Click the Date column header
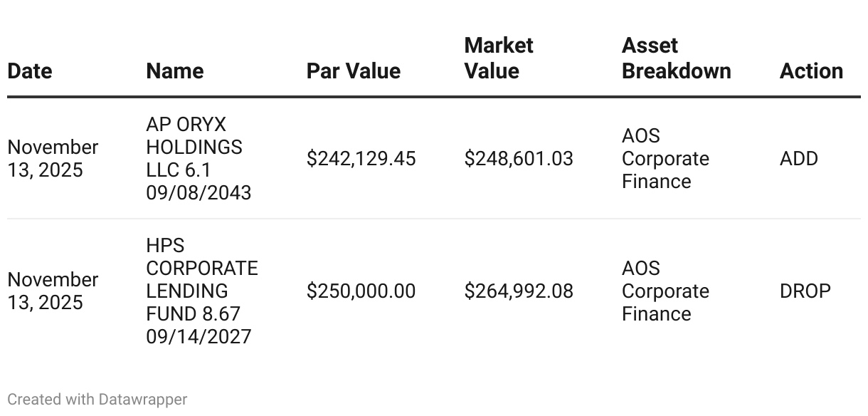The height and width of the screenshot is (416, 868). (x=30, y=71)
